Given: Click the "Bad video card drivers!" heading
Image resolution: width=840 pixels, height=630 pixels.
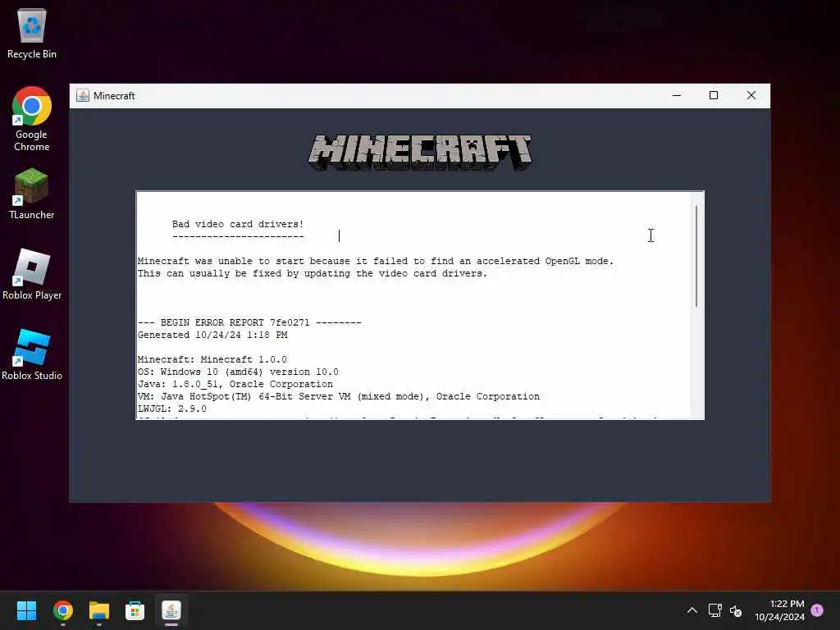Looking at the screenshot, I should tap(238, 224).
